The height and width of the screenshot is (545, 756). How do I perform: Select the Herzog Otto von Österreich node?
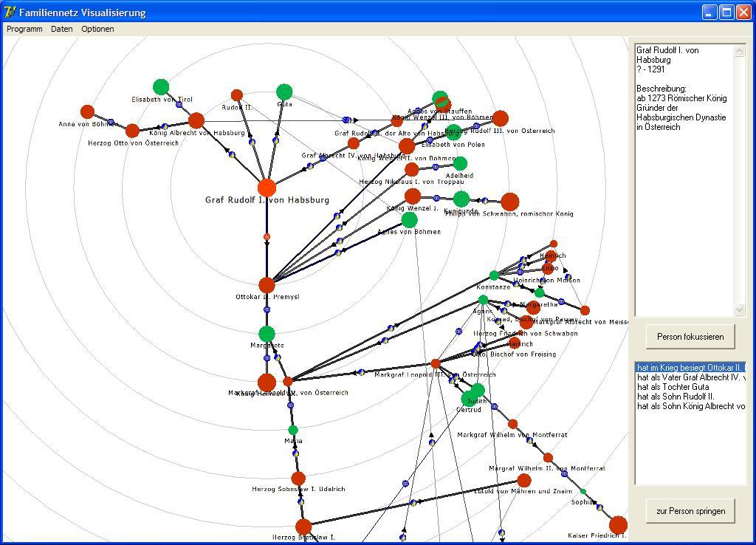coord(133,131)
